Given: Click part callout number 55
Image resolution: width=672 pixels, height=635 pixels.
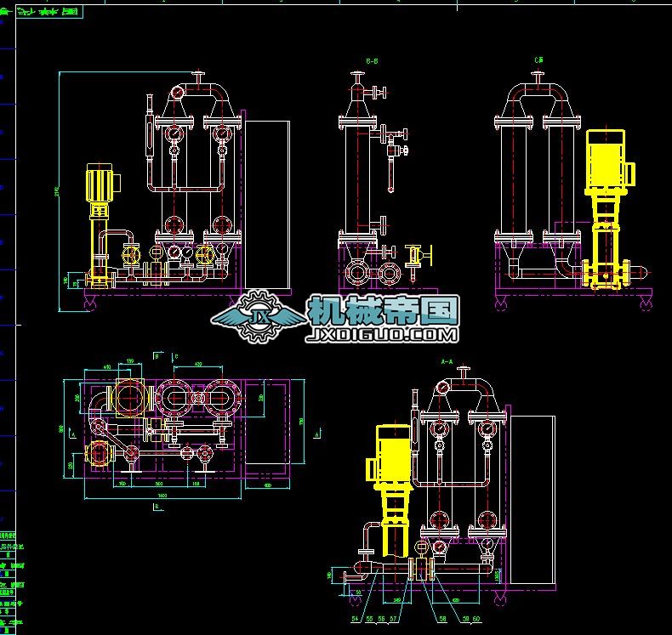Looking at the screenshot, I should (369, 619).
